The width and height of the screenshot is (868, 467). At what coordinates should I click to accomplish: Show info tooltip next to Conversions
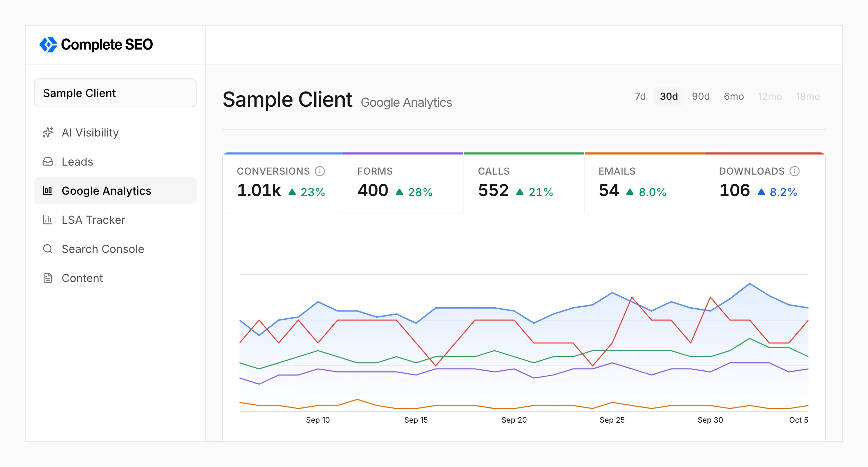tap(320, 171)
